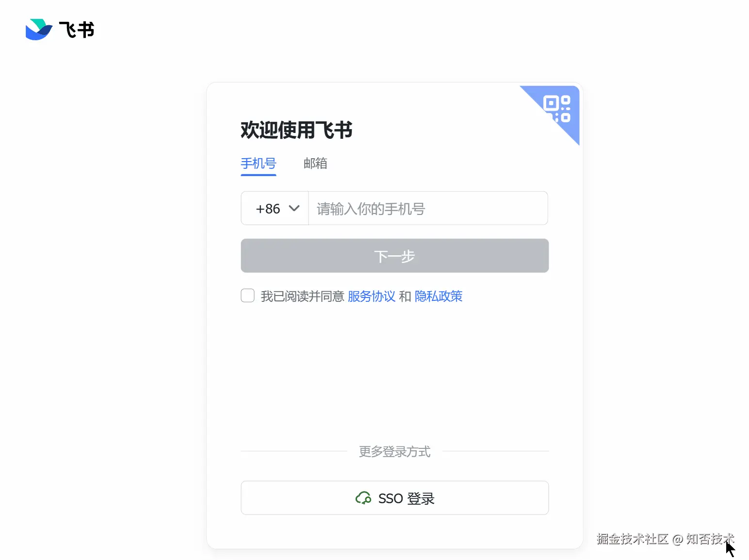Click the 更多登录方式 divider label
The height and width of the screenshot is (560, 749).
pos(395,452)
